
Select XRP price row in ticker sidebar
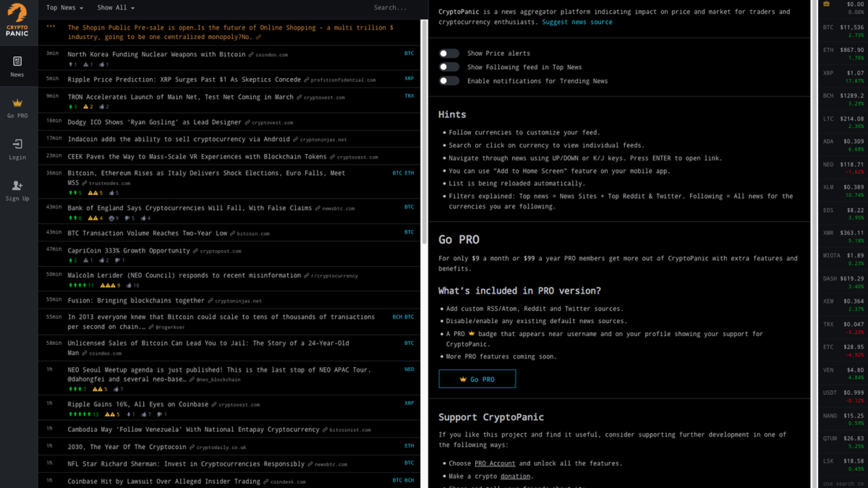[x=843, y=76]
